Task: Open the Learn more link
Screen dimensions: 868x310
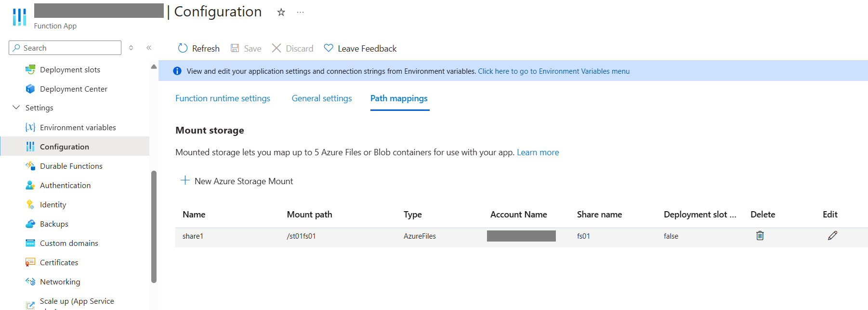Action: click(x=538, y=152)
